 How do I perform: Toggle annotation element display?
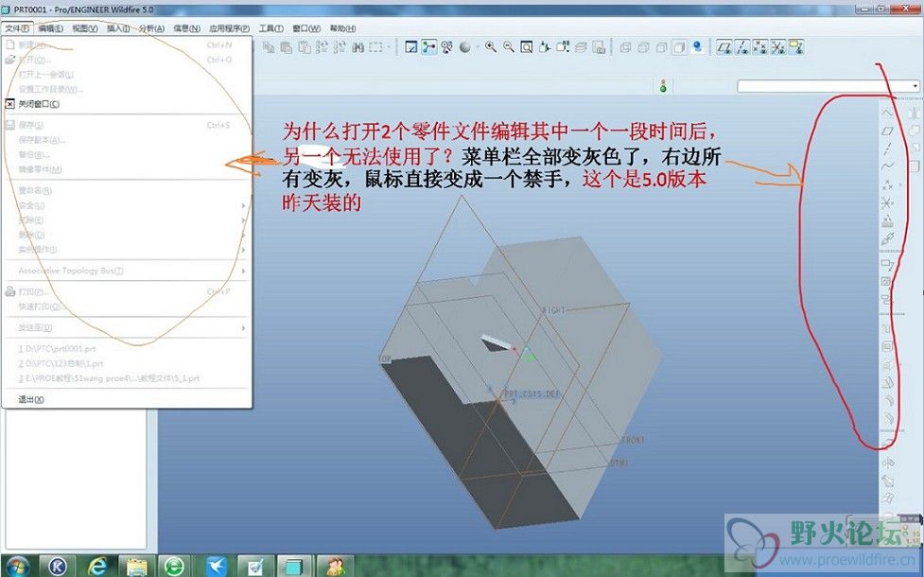(796, 47)
